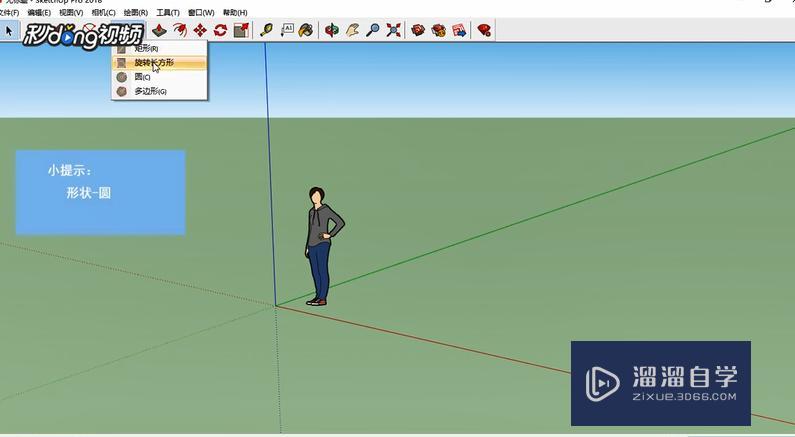Open the 工具(T) menu
This screenshot has height=437, width=795.
168,12
